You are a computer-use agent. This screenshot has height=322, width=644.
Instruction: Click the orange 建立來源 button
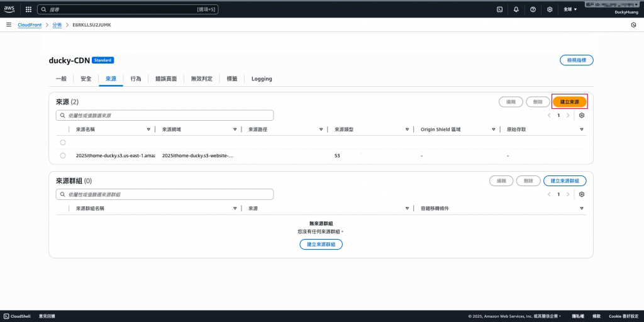pyautogui.click(x=569, y=102)
